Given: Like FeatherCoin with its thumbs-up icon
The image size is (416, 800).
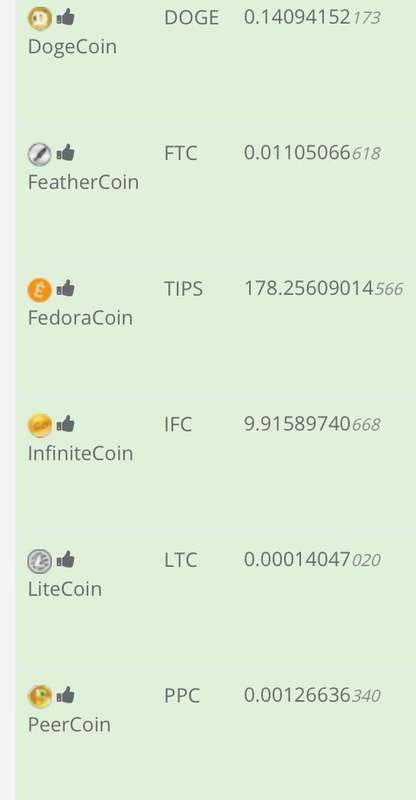Looking at the screenshot, I should tap(65, 153).
